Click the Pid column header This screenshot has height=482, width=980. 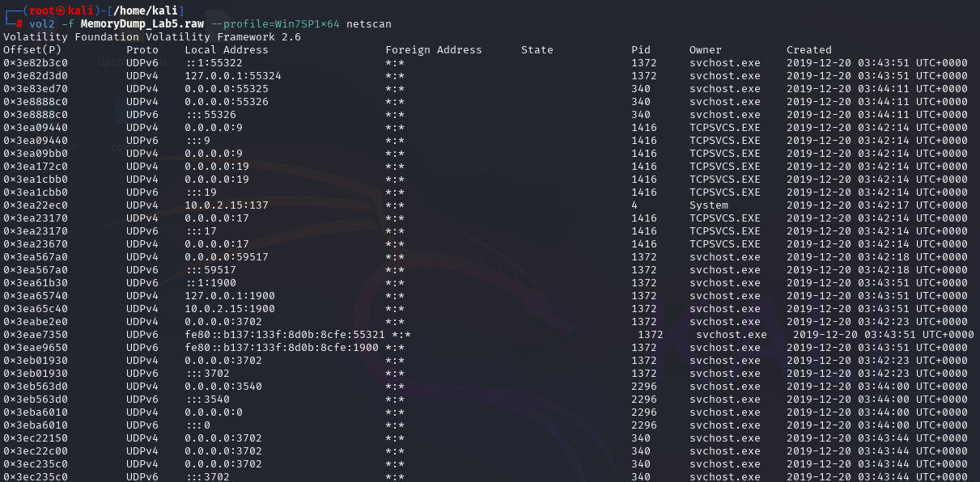[640, 50]
